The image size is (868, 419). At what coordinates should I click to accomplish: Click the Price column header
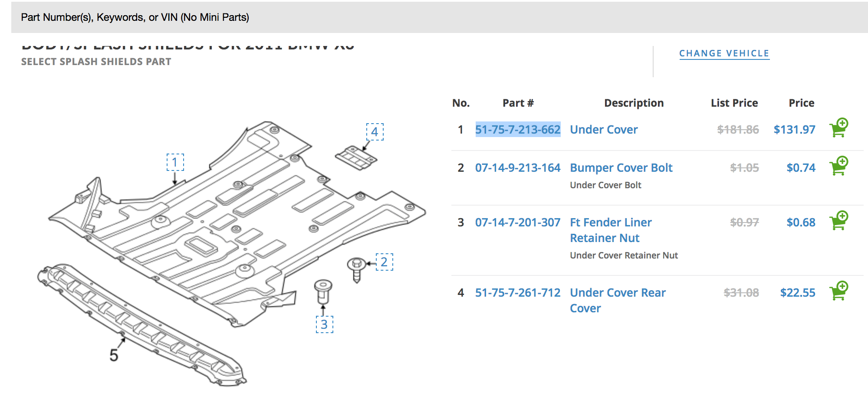click(x=801, y=103)
